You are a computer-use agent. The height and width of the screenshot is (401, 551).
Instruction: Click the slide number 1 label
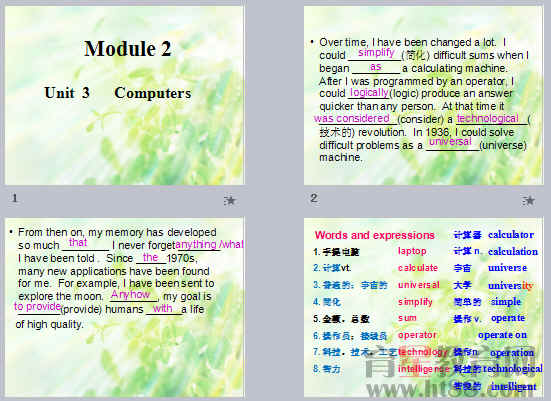(x=15, y=198)
